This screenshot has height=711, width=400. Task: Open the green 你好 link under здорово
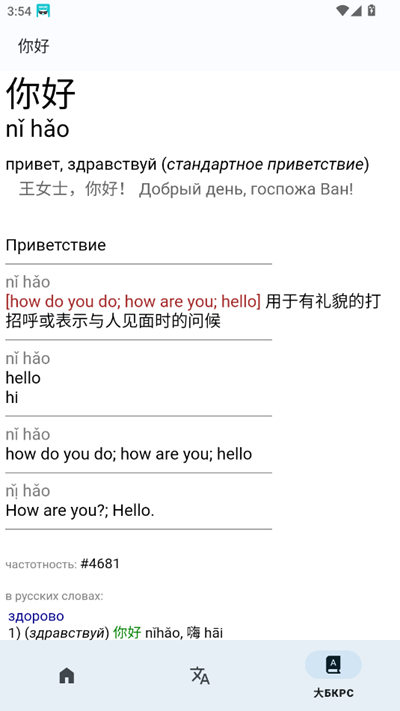127,632
